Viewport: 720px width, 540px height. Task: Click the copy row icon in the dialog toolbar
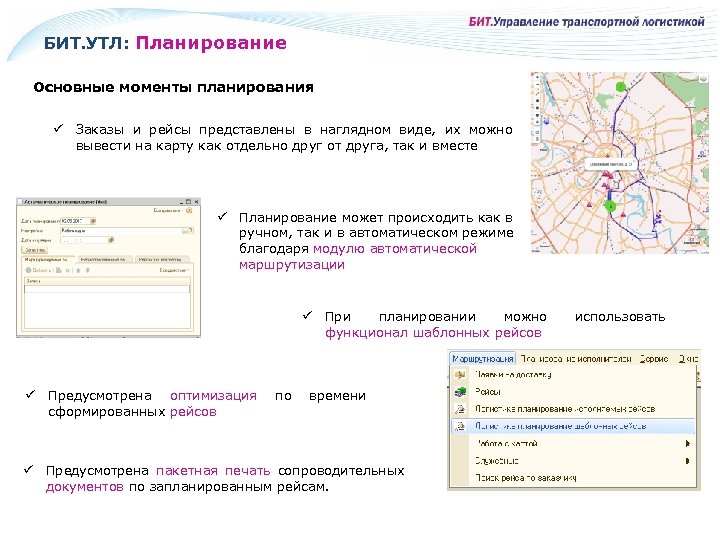pos(59,270)
